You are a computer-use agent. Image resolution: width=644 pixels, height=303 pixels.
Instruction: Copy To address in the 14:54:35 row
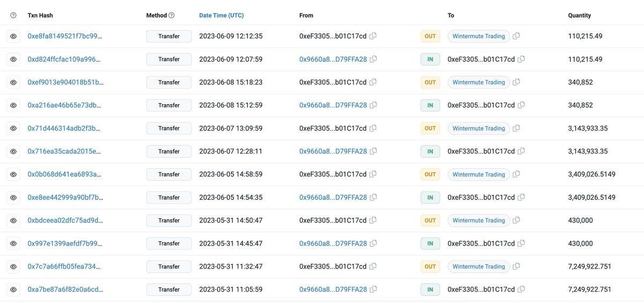coord(521,198)
